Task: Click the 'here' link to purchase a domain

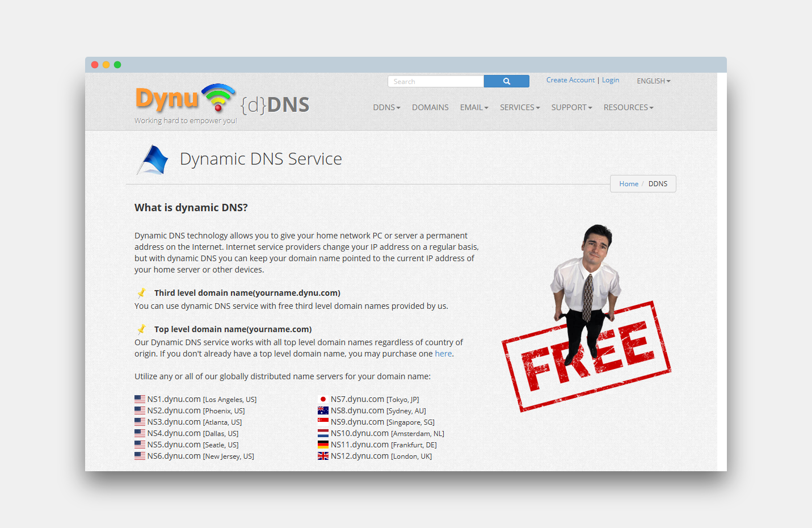Action: tap(443, 354)
